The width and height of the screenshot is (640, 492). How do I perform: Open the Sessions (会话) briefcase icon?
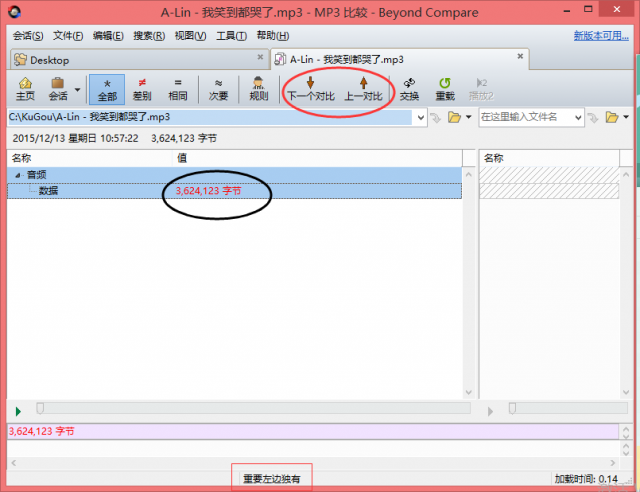[x=58, y=89]
